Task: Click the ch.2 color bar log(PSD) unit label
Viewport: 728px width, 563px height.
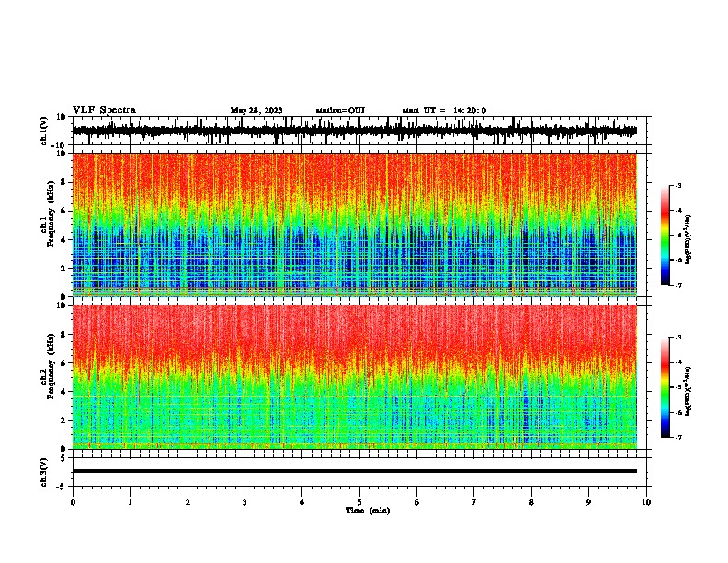Action: pyautogui.click(x=688, y=392)
